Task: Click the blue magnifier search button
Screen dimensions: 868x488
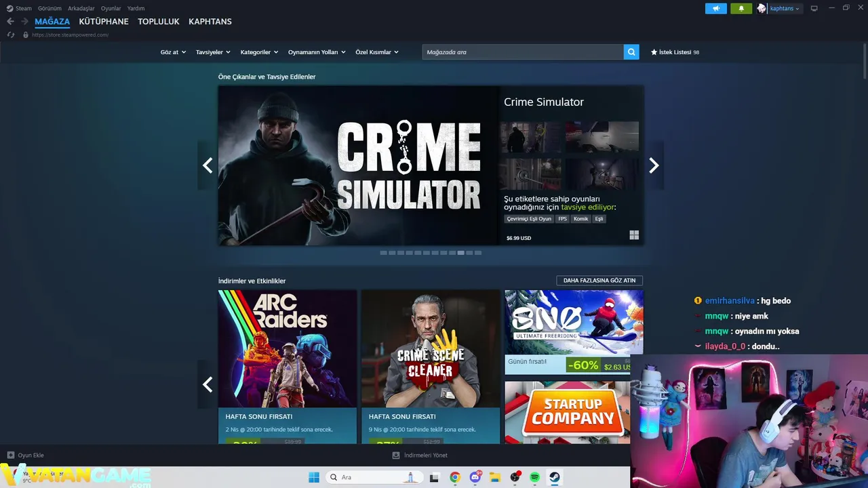Action: pyautogui.click(x=631, y=52)
